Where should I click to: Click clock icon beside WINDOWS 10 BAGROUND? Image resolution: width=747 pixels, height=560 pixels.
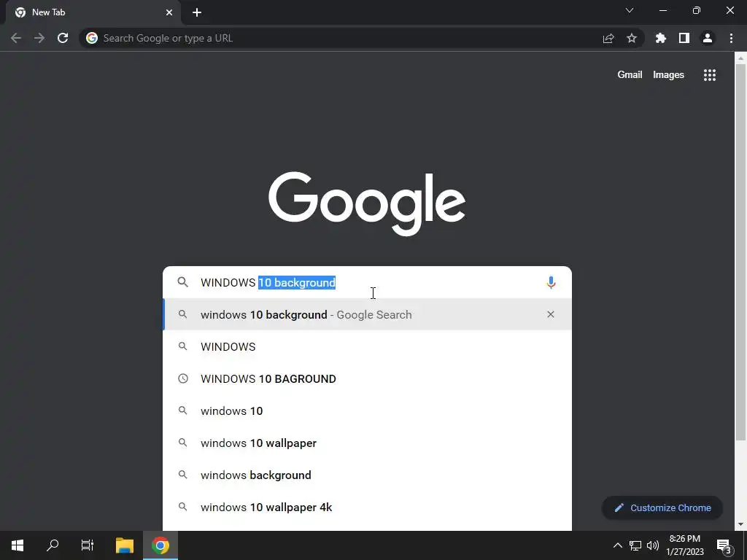[183, 378]
